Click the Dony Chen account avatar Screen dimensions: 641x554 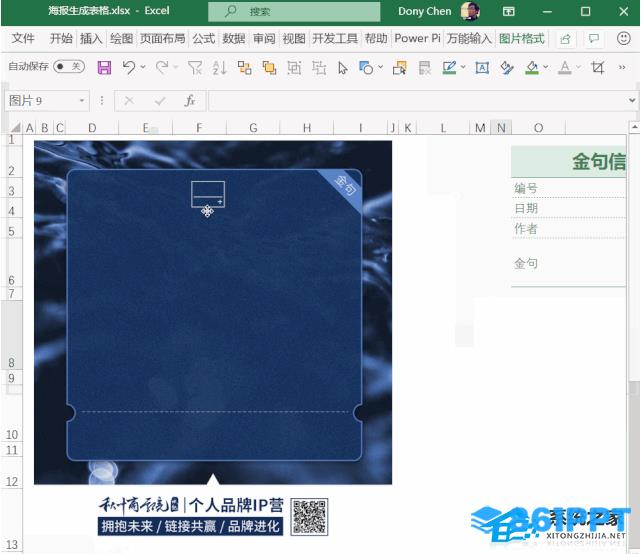point(470,11)
